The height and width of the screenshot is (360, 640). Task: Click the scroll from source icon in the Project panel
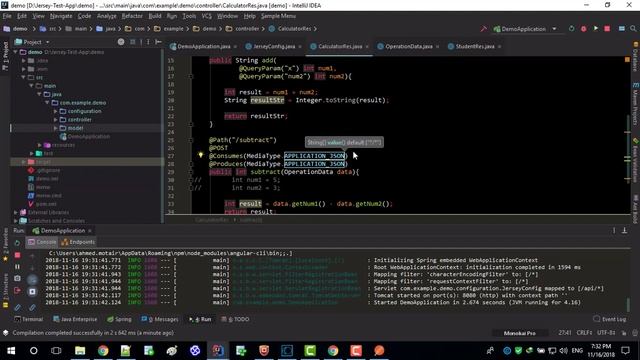(x=121, y=42)
